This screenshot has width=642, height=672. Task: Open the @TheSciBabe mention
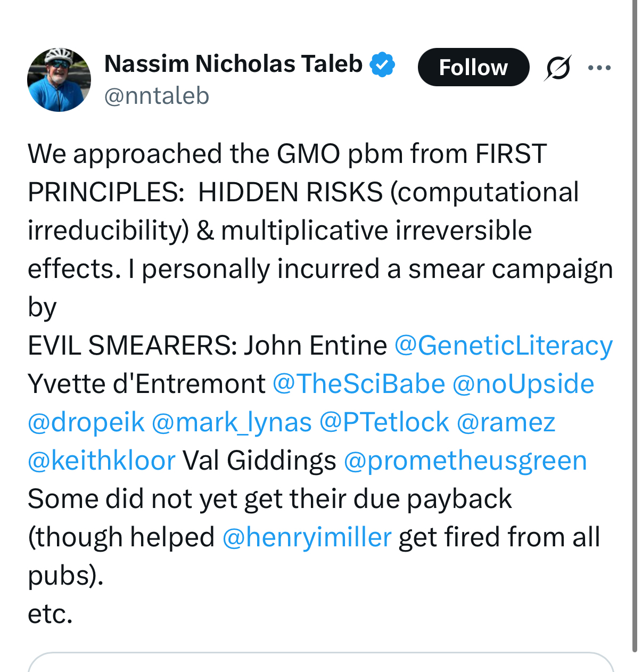(358, 384)
